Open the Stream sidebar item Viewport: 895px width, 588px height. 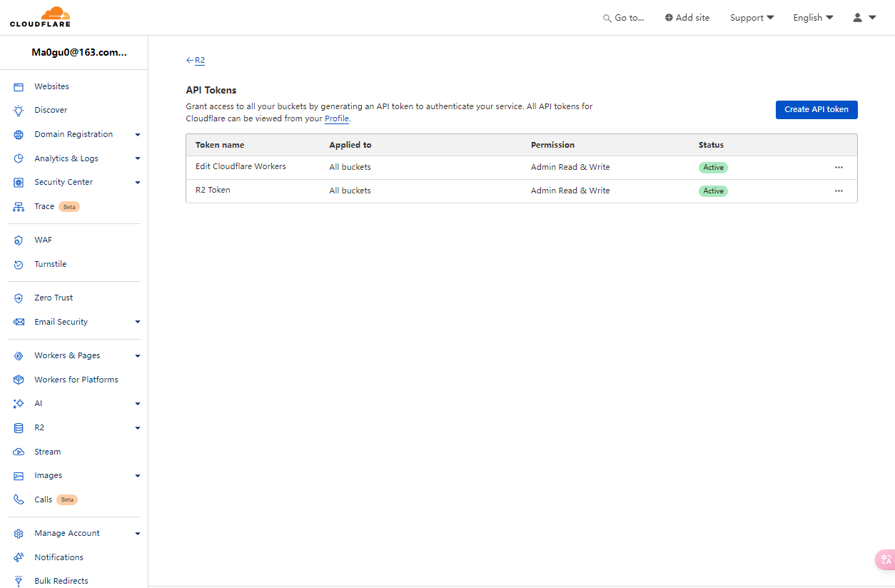48,452
